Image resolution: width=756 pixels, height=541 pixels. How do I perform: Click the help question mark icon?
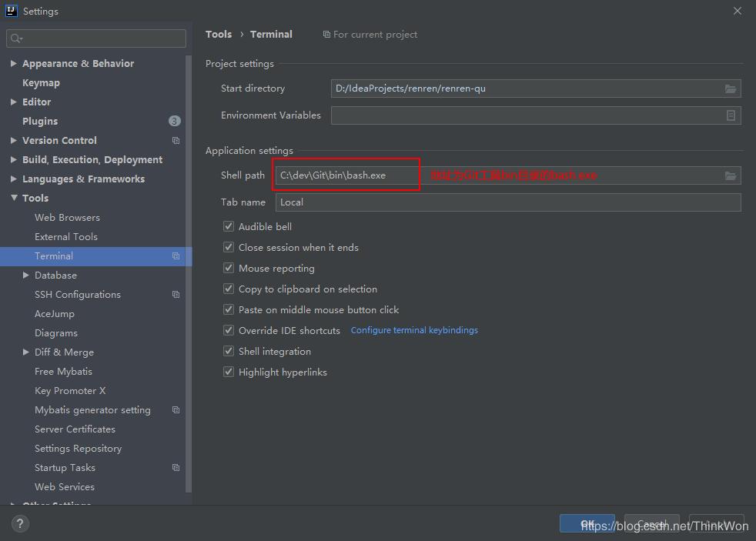20,524
